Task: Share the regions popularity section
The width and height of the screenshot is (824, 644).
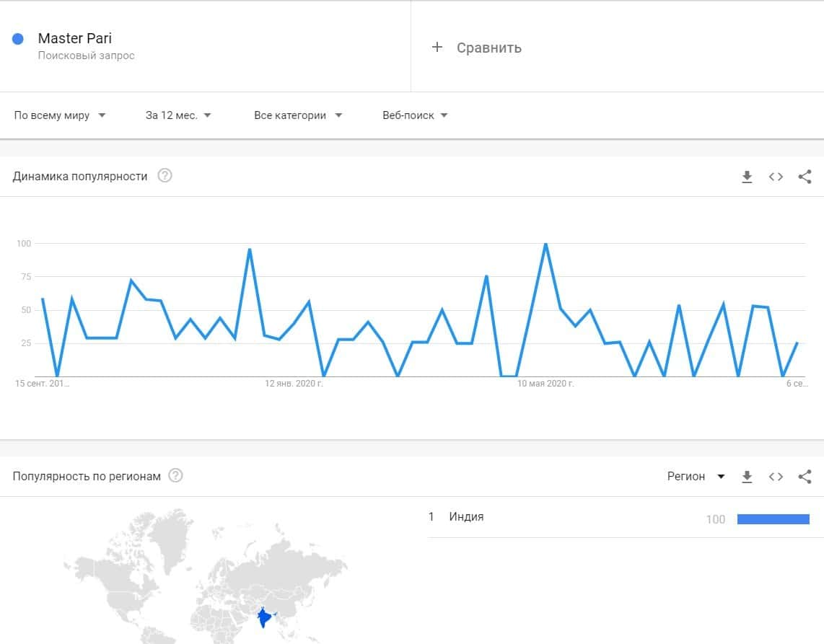Action: (805, 477)
